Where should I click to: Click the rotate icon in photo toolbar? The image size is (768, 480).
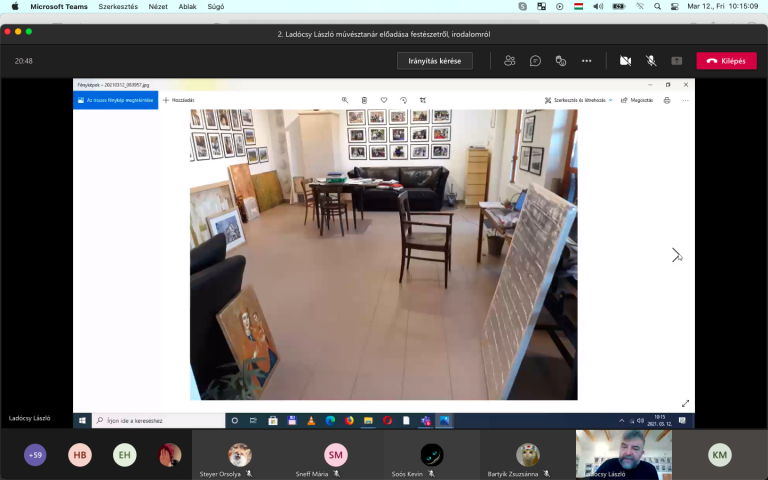403,100
